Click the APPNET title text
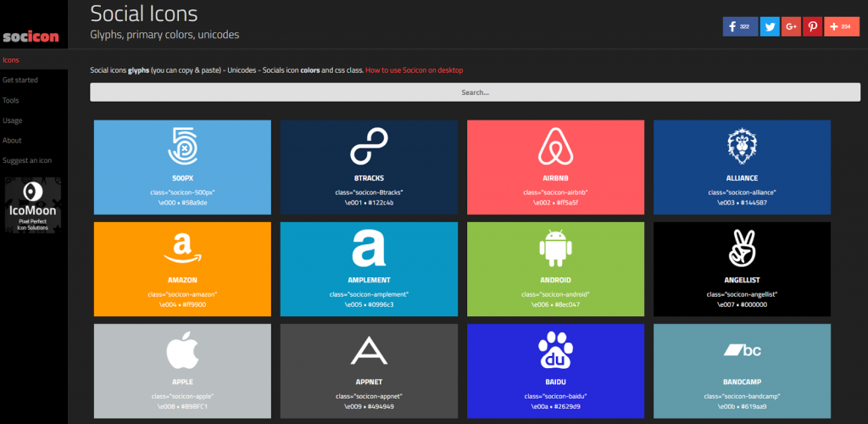Screen dimensions: 868x424 (370, 382)
